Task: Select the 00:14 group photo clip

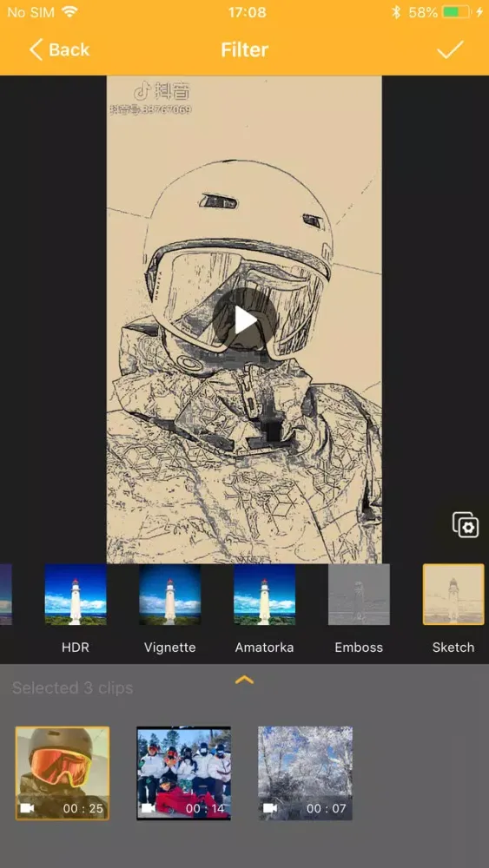Action: pos(184,773)
